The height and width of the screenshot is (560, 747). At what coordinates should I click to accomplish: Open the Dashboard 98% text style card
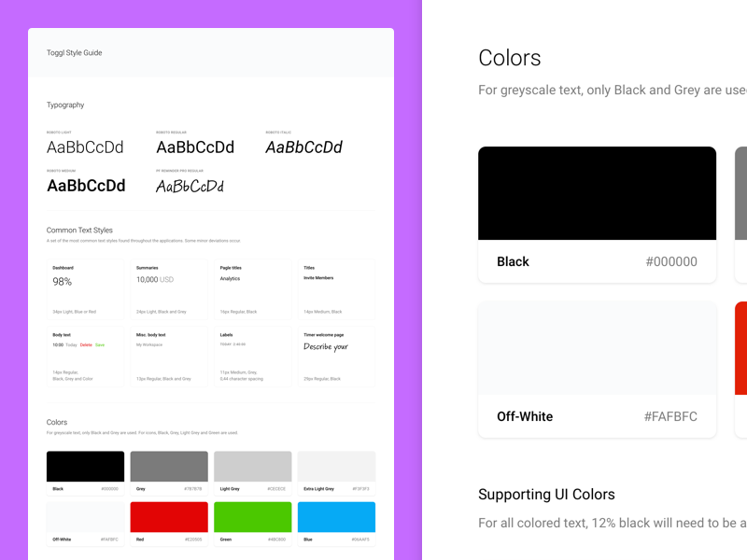pyautogui.click(x=85, y=289)
